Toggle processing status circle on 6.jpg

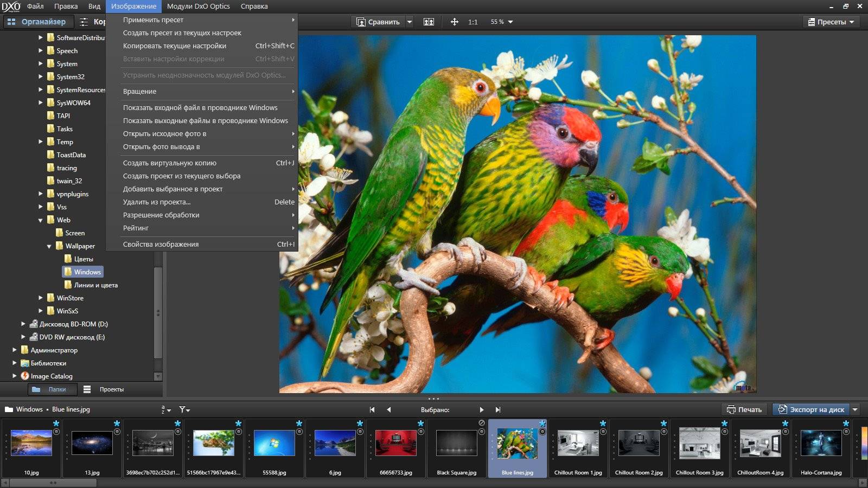(x=360, y=432)
